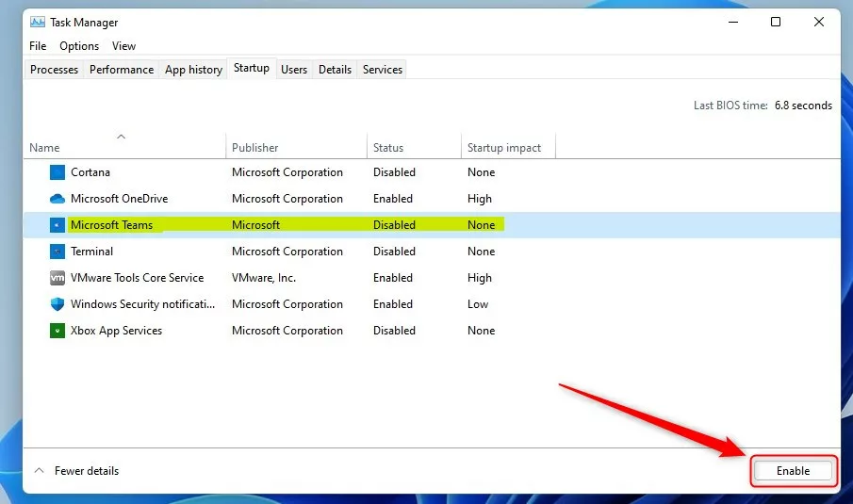
Task: Select the Microsoft Teams entry
Action: click(111, 225)
